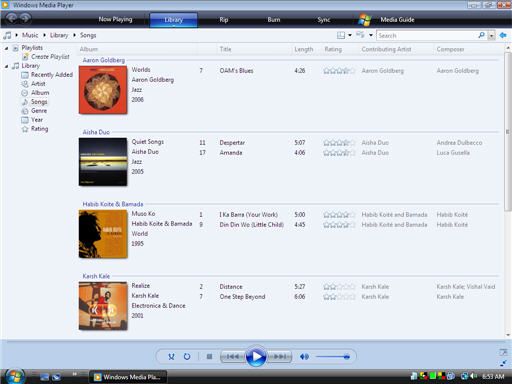512x384 pixels.
Task: Select Create Playlist in navigation pane
Action: 50,57
